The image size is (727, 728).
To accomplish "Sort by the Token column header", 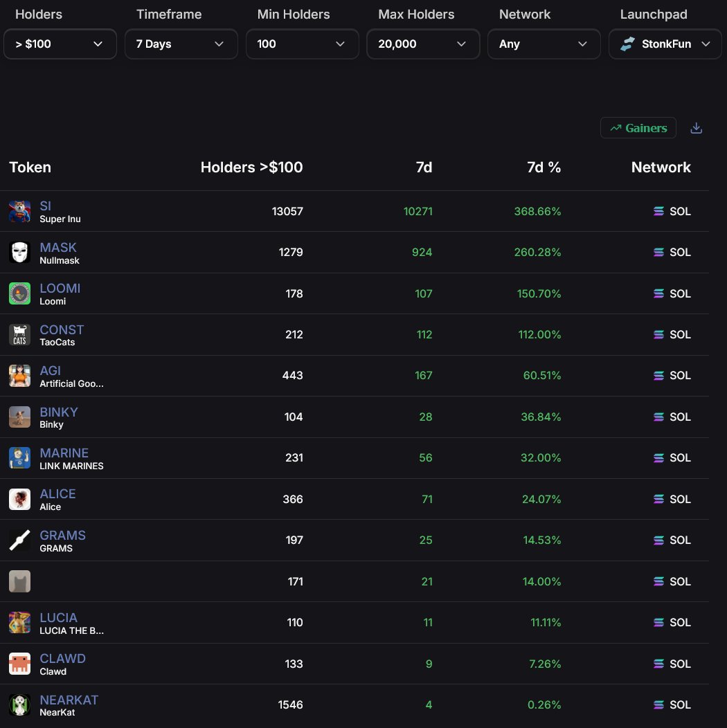I will coord(30,167).
